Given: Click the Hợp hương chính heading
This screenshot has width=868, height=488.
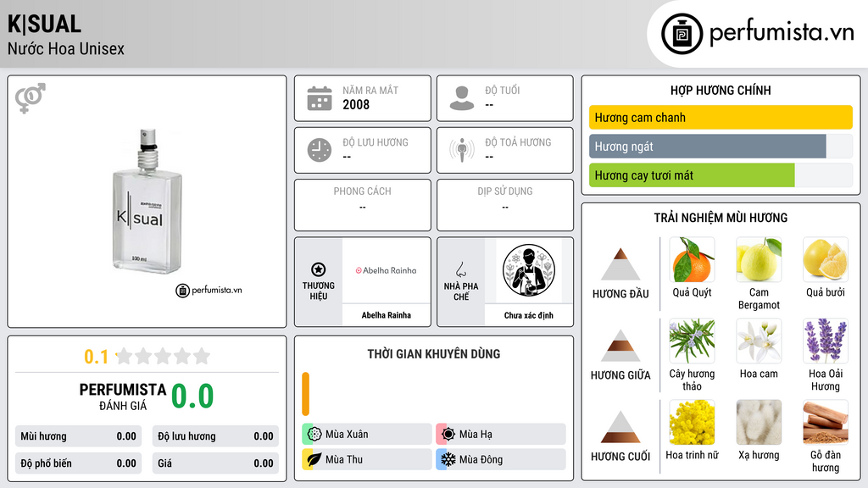Looking at the screenshot, I should click(721, 90).
